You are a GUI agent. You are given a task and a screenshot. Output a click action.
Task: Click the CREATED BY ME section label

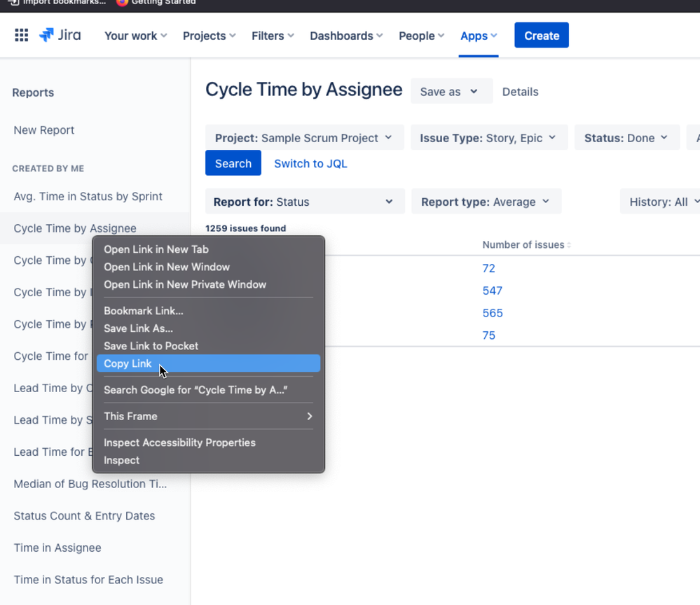coord(48,168)
